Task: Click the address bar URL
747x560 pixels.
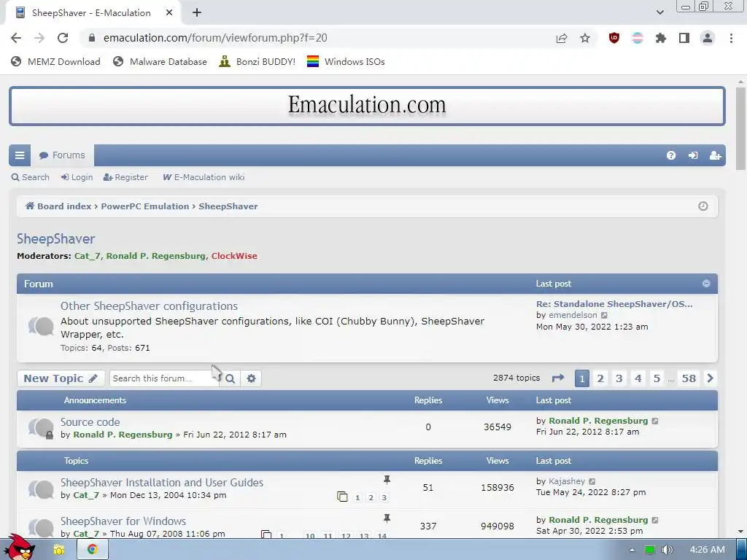Action: [x=215, y=38]
